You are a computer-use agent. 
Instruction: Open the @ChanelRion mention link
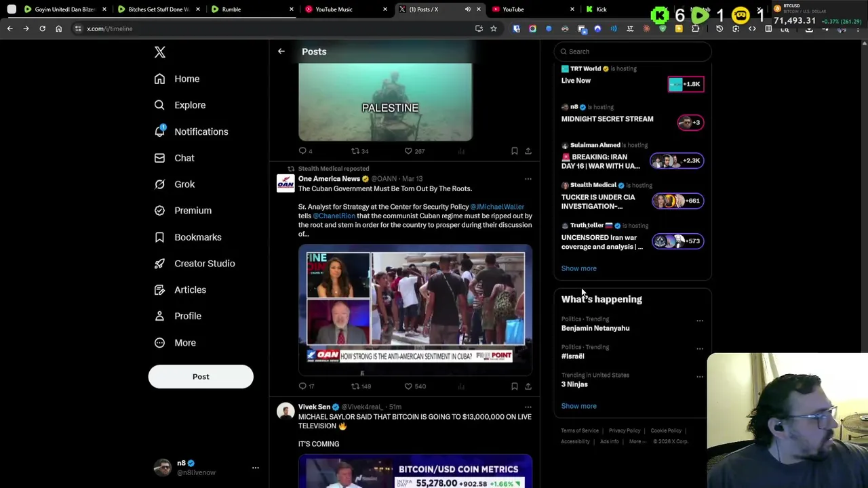334,216
